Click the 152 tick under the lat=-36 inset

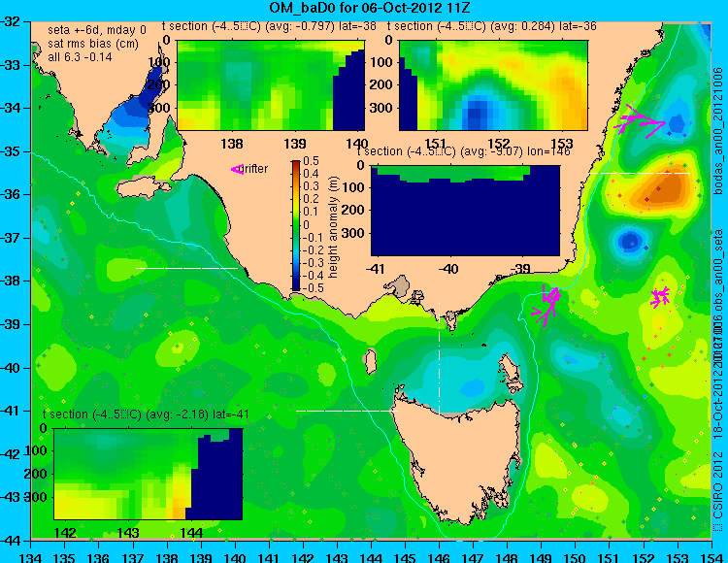(x=499, y=144)
